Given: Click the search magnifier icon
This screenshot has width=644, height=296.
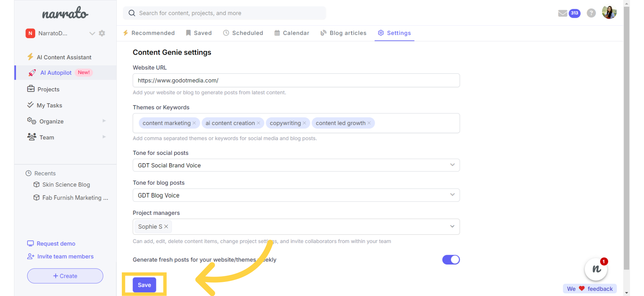Looking at the screenshot, I should (x=132, y=13).
